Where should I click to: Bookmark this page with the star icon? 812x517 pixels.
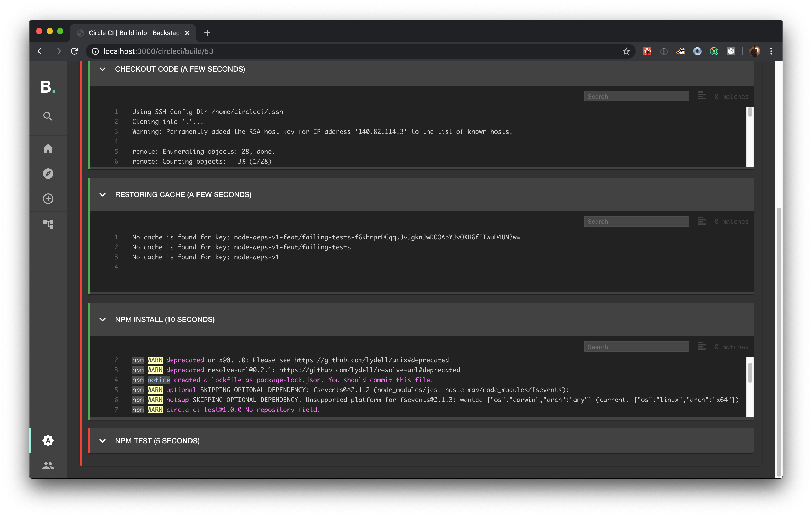626,51
